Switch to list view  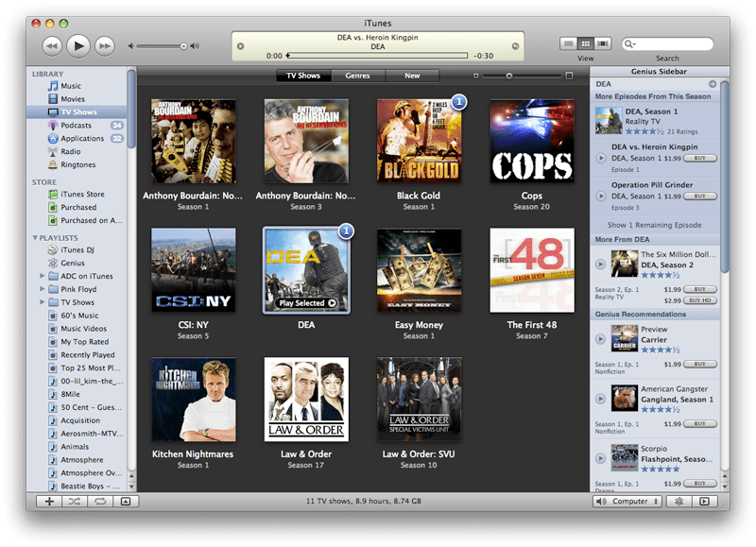568,43
